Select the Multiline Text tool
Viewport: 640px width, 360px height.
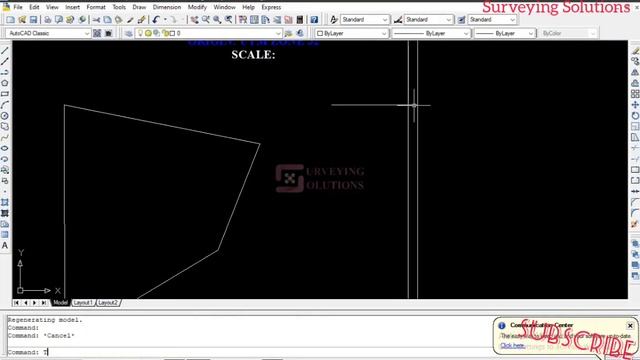(5, 245)
